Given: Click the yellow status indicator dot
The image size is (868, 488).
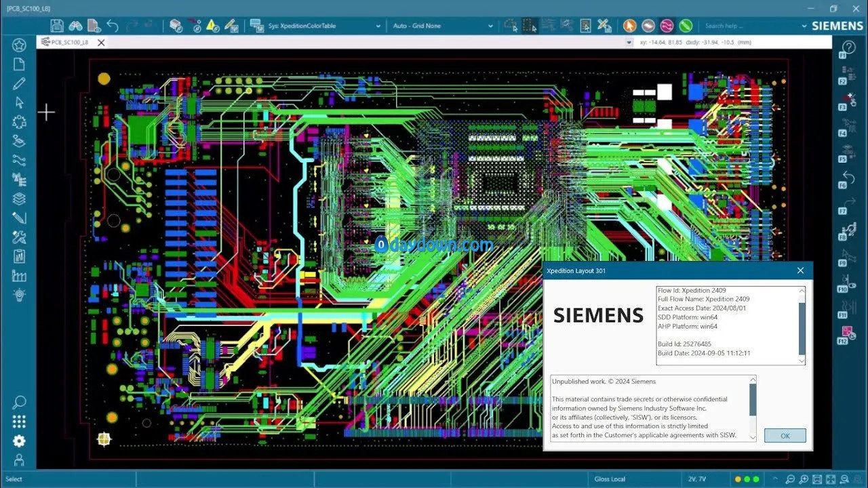Looking at the screenshot, I should click(x=738, y=479).
